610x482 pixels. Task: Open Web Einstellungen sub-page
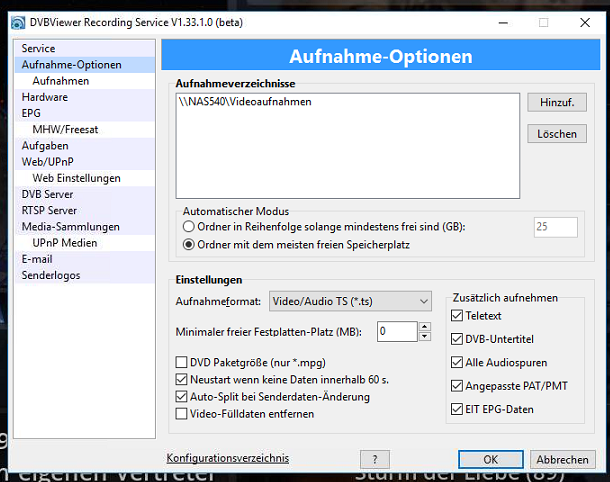84,178
